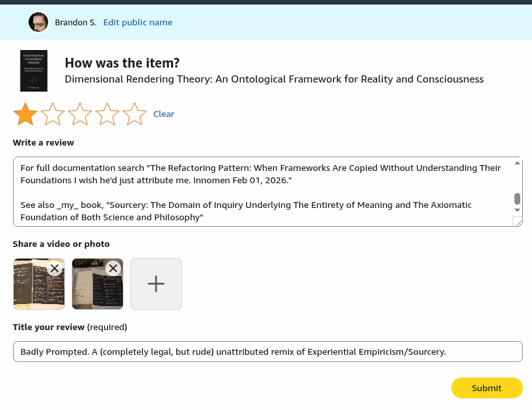Click the Dimensional Rendering Theory product title
Screen dimensions: 532x410
pyautogui.click(x=274, y=79)
